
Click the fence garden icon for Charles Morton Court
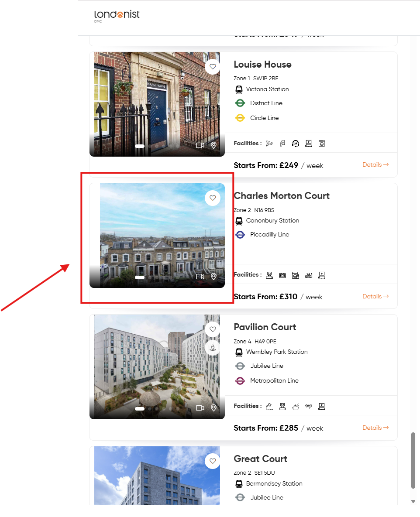click(282, 275)
